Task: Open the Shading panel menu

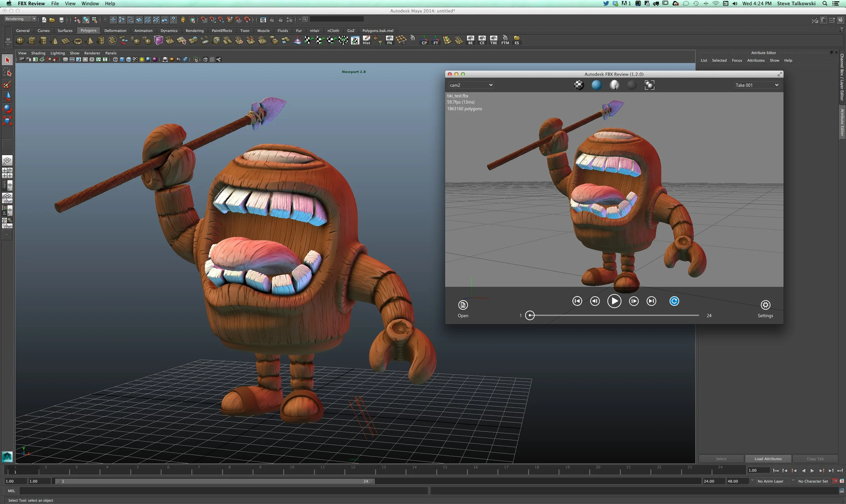Action: (x=38, y=53)
